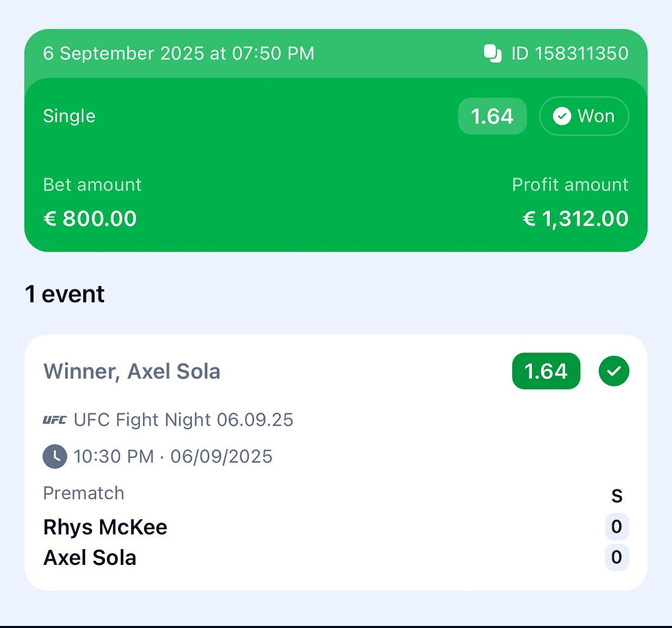Click the score box for Rhys McKee
Image resolution: width=672 pixels, height=628 pixels.
pyautogui.click(x=616, y=527)
